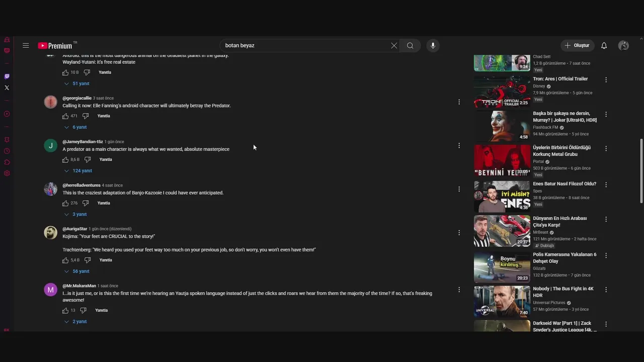Expand 124 yanıt replies
644x362 pixels.
(78, 171)
